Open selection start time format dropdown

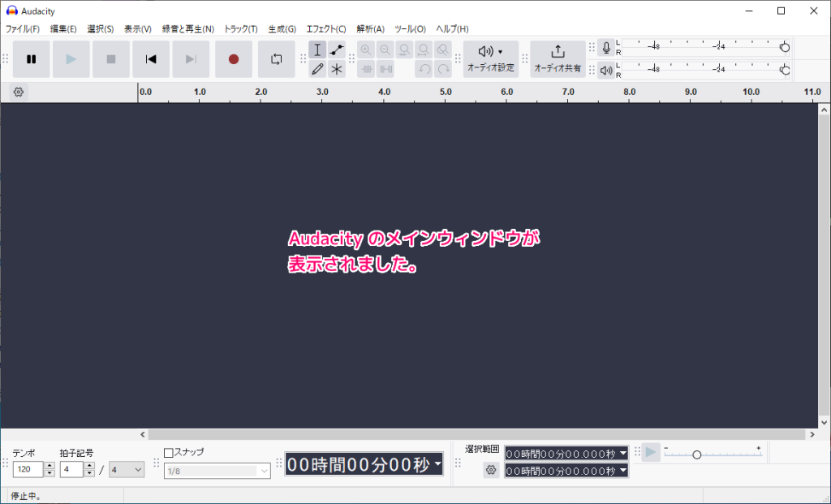coord(623,454)
